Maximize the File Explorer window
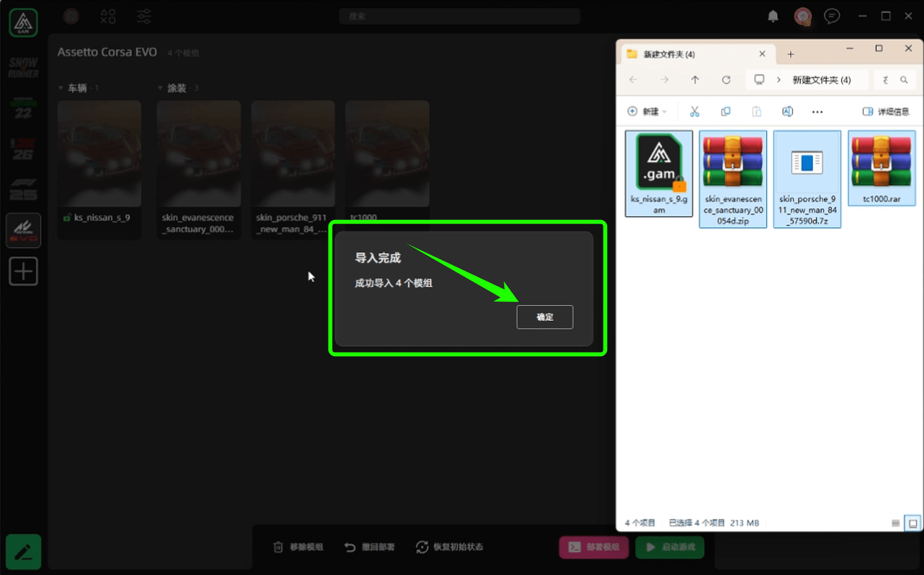Viewport: 924px width, 575px height. point(878,48)
